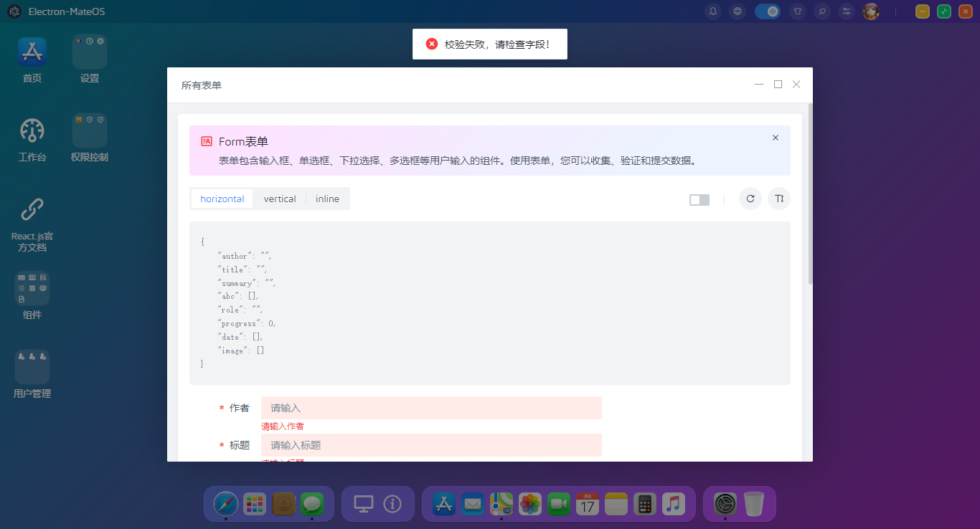The width and height of the screenshot is (980, 529).
Task: Toggle the pin icon in the top bar
Action: click(x=822, y=11)
